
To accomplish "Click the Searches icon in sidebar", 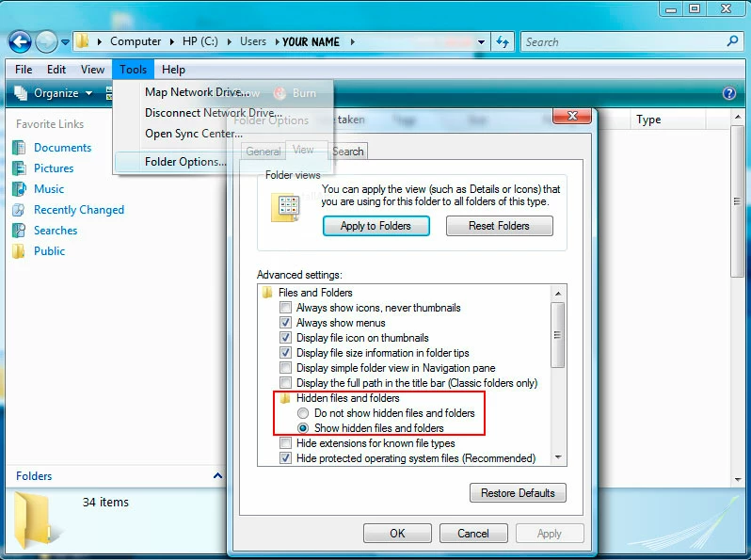I will point(19,231).
